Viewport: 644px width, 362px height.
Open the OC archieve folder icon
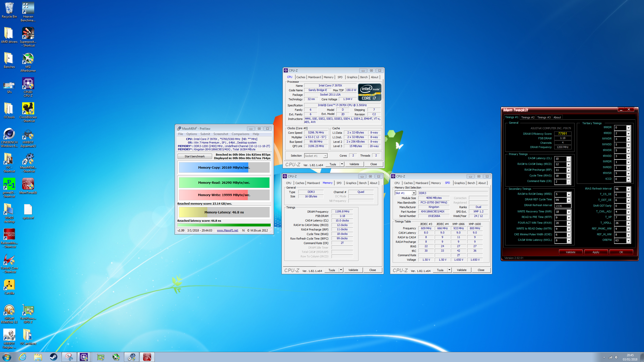(x=28, y=337)
